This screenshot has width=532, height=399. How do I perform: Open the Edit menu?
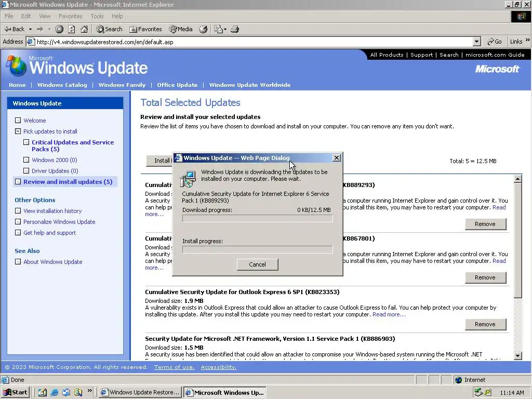click(26, 16)
